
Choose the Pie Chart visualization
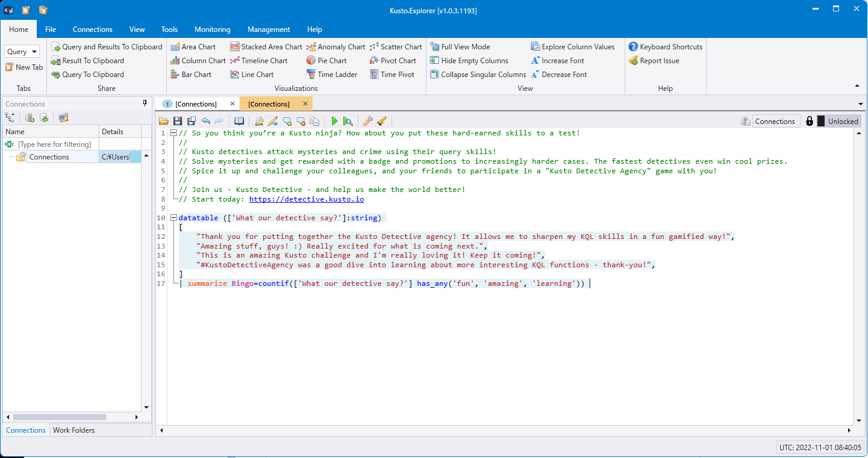[x=326, y=60]
